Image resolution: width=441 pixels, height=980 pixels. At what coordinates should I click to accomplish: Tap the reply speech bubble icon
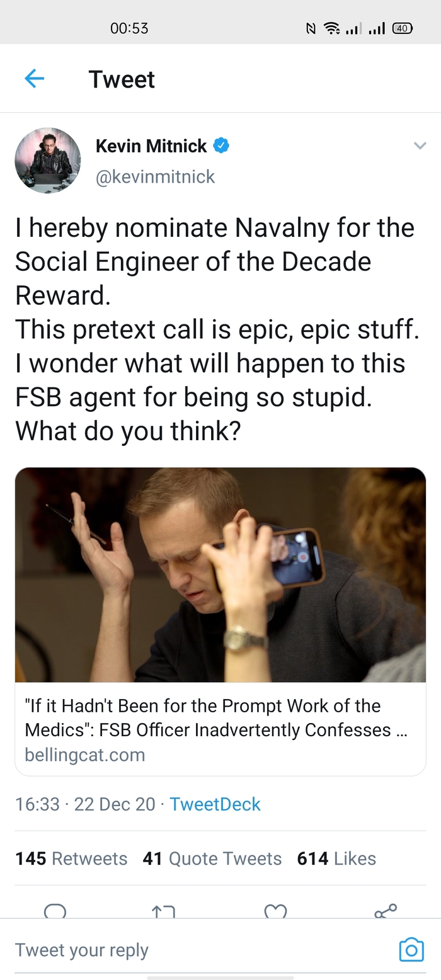click(x=55, y=911)
